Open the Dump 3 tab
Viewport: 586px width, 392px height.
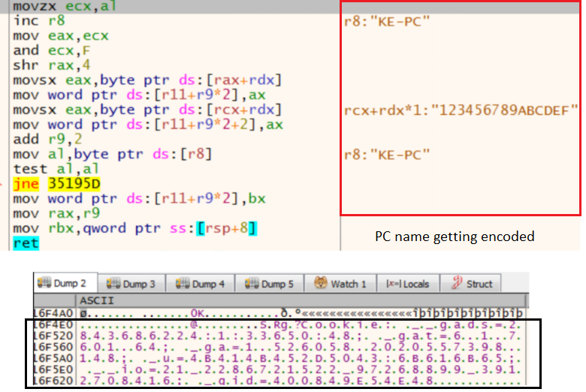pyautogui.click(x=131, y=284)
